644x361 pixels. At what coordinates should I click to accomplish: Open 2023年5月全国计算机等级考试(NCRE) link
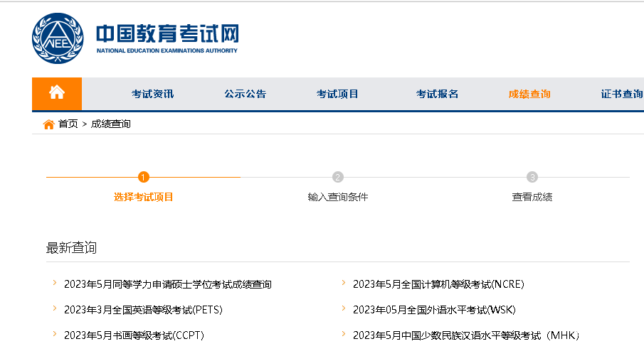[438, 284]
